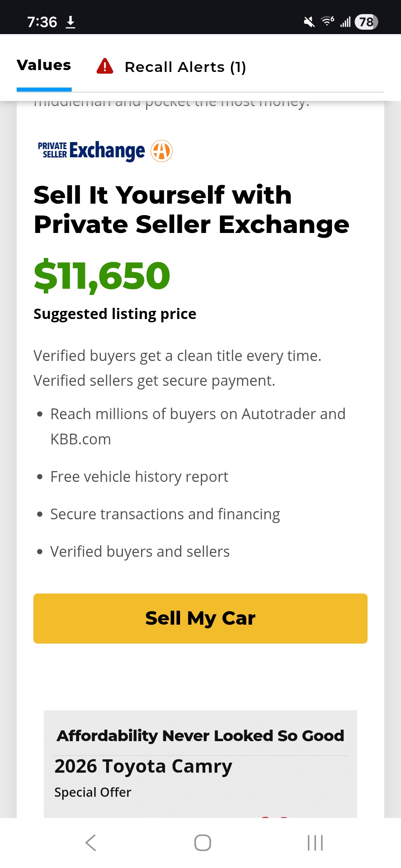Open the Special Offer details
Viewport: 401px width, 868px height.
coord(93,792)
